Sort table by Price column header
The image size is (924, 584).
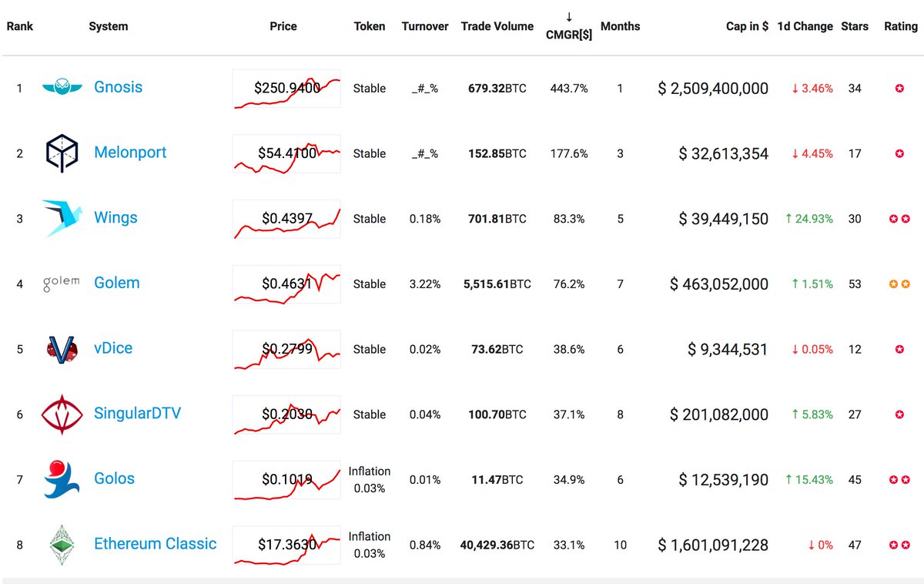tap(283, 26)
